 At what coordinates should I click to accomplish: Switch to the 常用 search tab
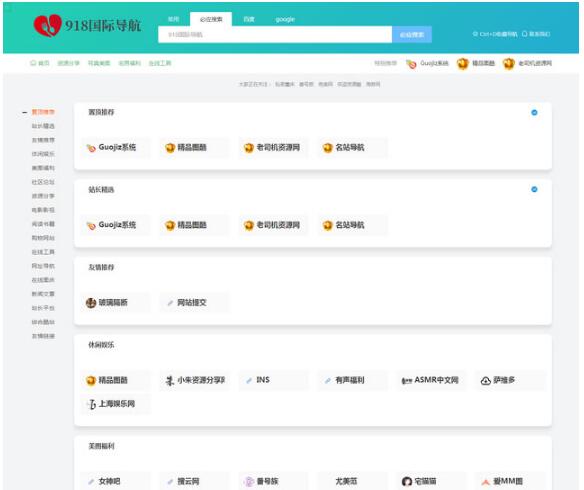coord(174,19)
